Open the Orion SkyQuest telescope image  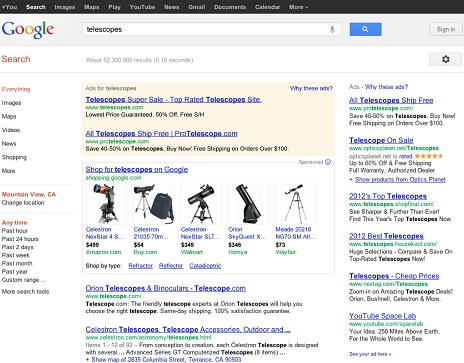tap(248, 204)
